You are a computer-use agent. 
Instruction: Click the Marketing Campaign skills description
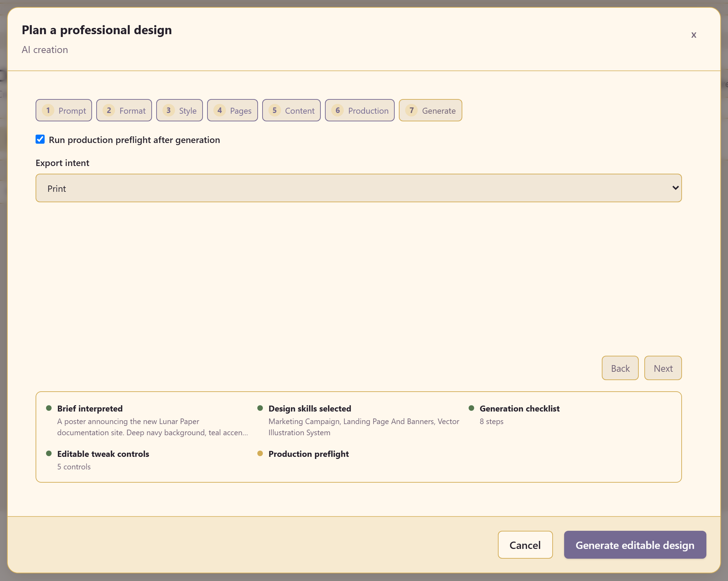364,427
